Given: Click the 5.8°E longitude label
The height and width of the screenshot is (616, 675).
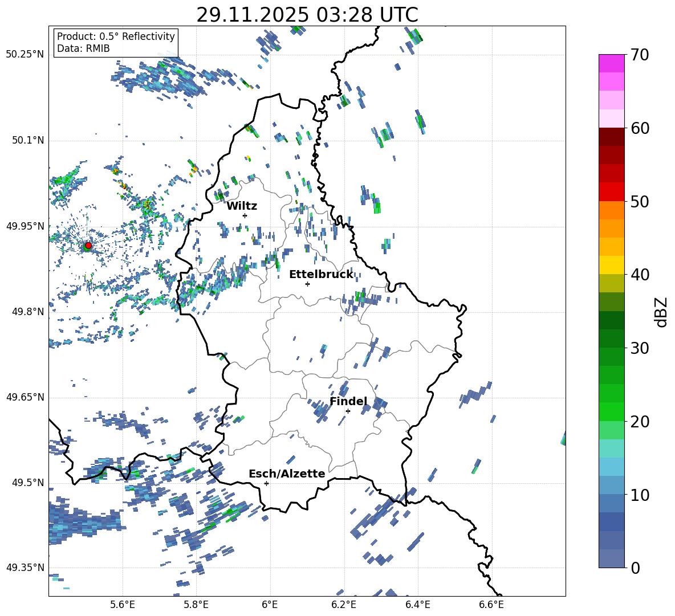Looking at the screenshot, I should pyautogui.click(x=196, y=605).
